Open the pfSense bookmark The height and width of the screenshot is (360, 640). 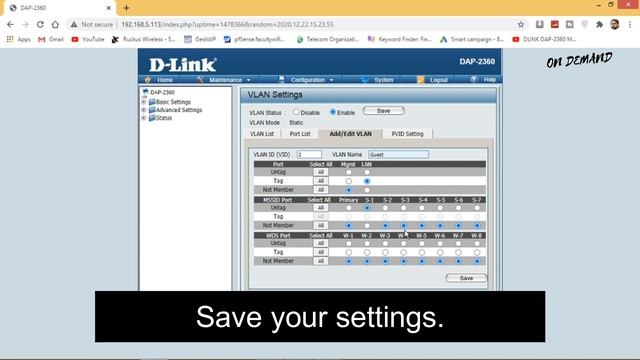(254, 39)
